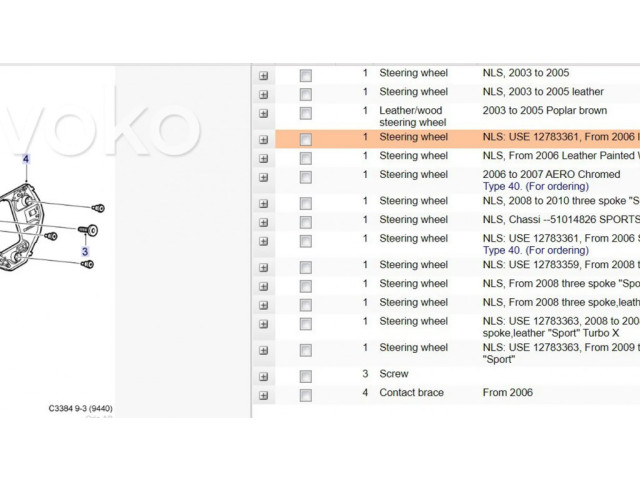Click the Screw part name text

point(394,374)
